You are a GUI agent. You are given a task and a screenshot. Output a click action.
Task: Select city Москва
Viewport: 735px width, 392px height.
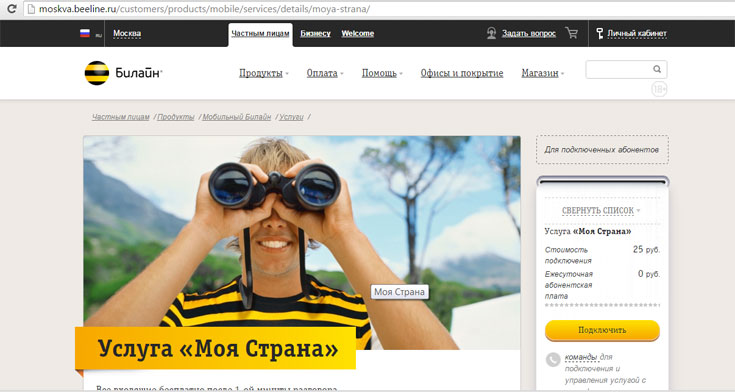[127, 33]
